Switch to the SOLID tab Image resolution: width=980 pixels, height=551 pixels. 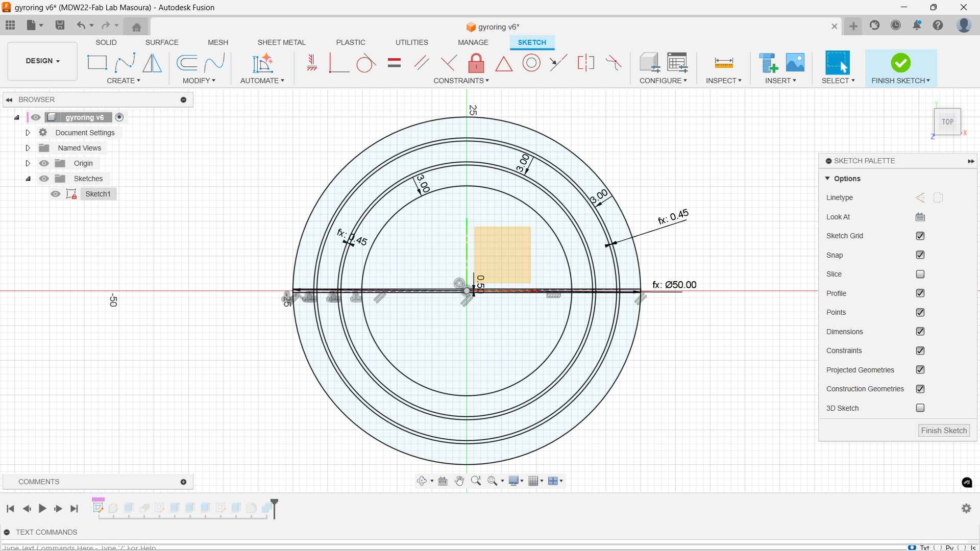click(x=106, y=42)
